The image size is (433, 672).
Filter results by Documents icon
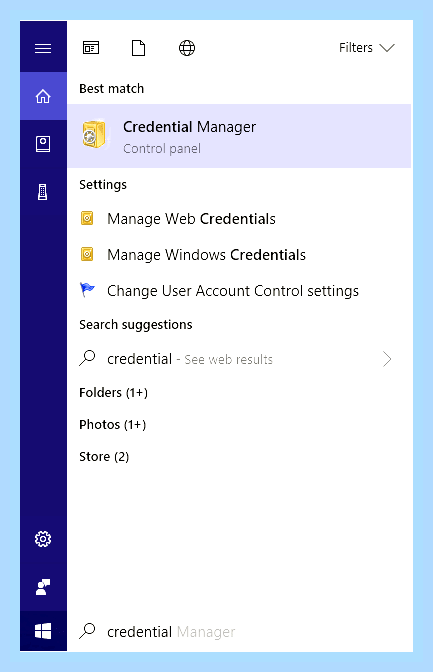138,48
